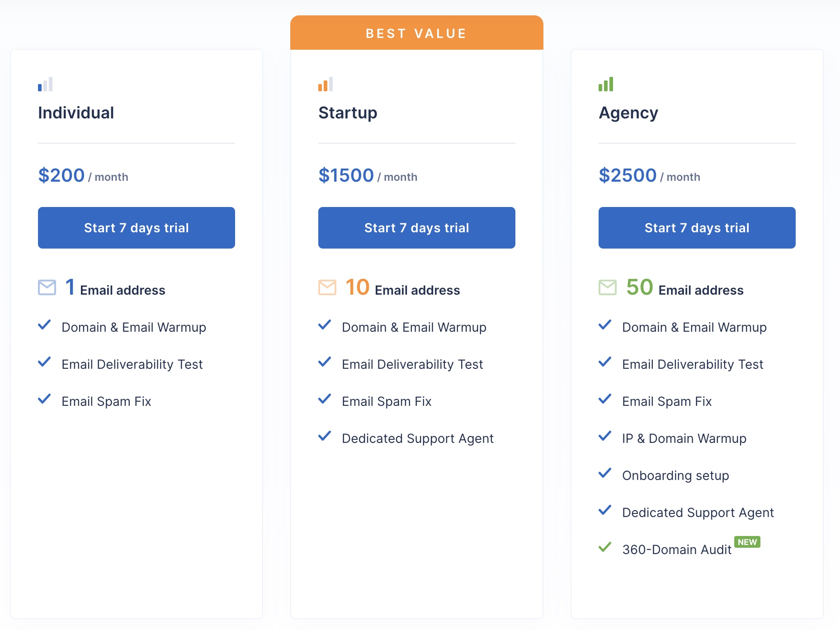
Task: Select the Agency plan heading
Action: pyautogui.click(x=628, y=113)
